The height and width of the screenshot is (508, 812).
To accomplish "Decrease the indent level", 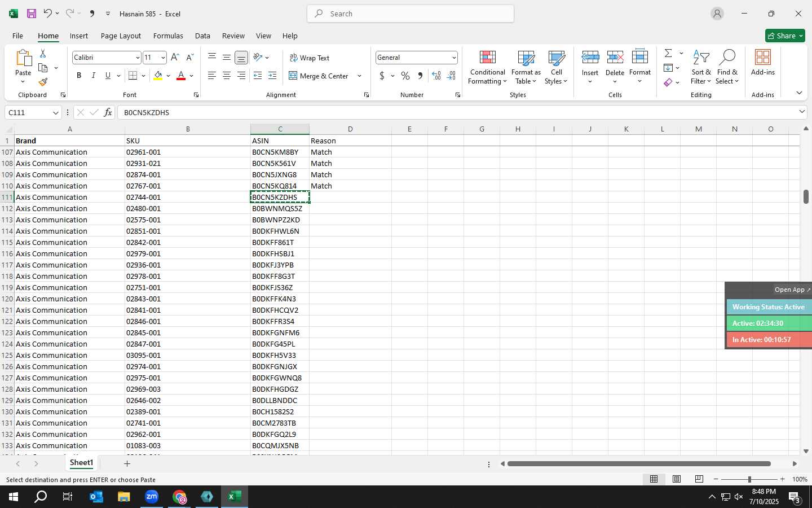I will pos(258,76).
